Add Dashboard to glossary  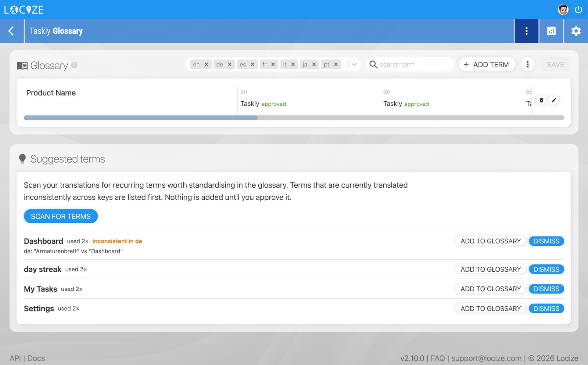click(491, 241)
